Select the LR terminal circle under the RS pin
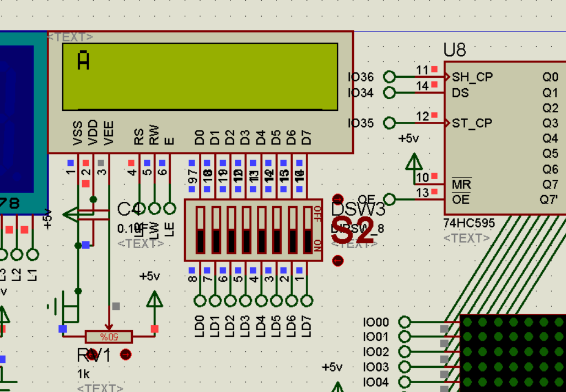 [139, 208]
